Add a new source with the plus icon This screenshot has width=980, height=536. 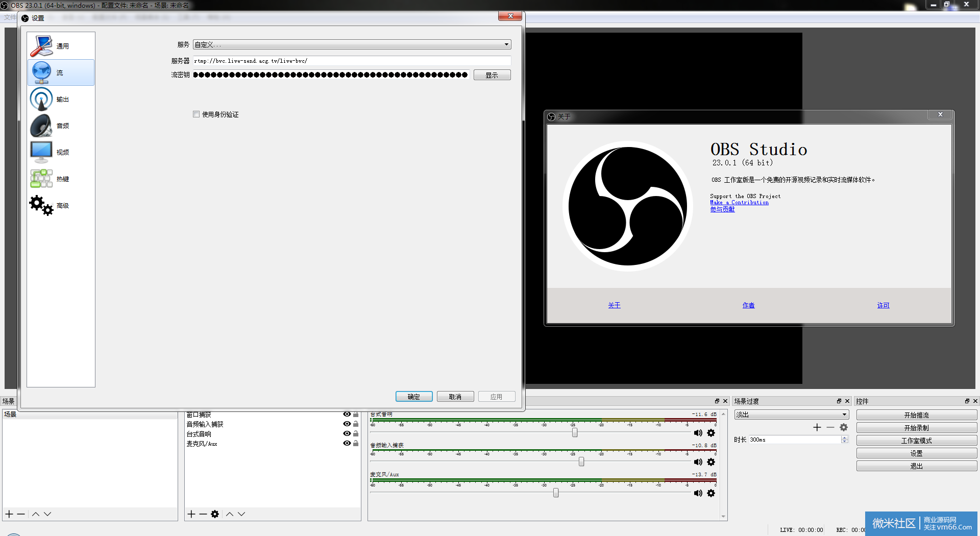191,514
